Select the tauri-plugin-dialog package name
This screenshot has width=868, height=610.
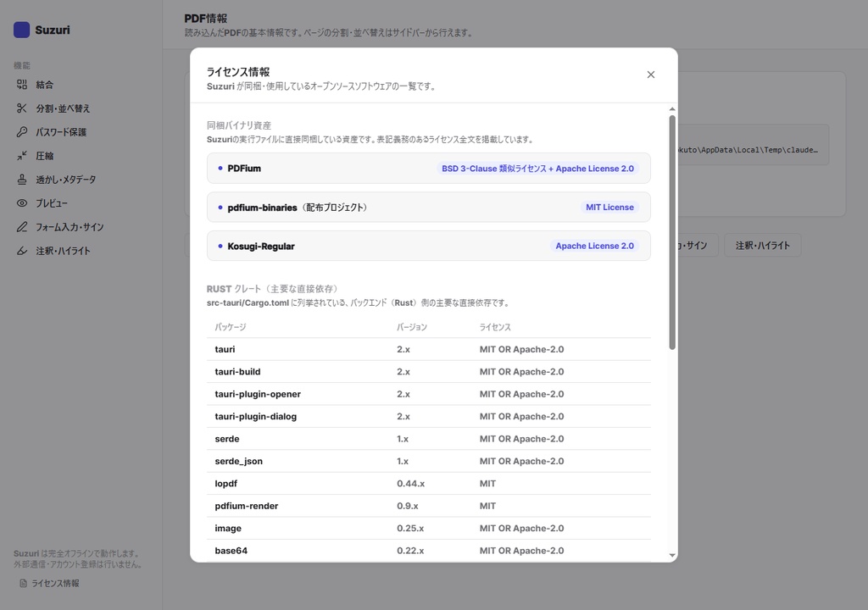coord(256,416)
